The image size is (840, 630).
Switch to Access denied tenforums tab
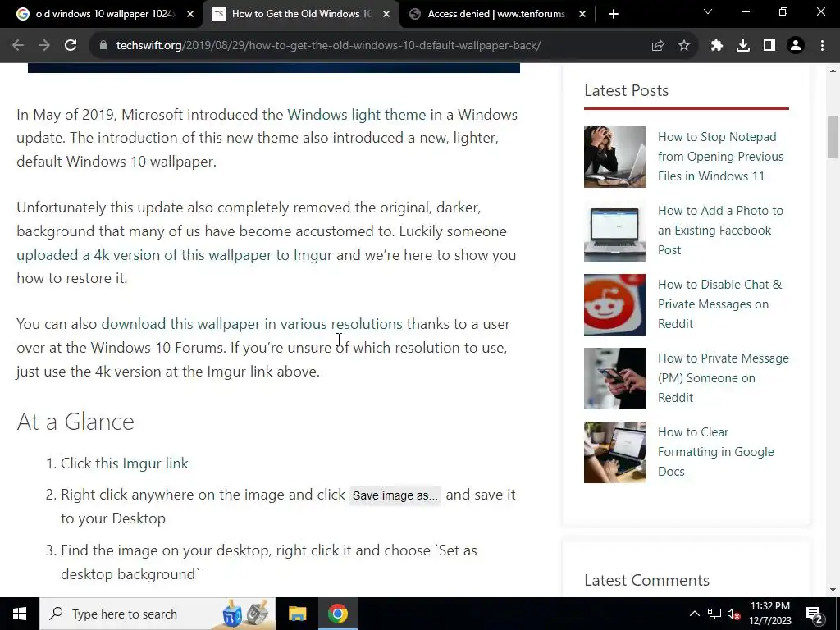[497, 15]
